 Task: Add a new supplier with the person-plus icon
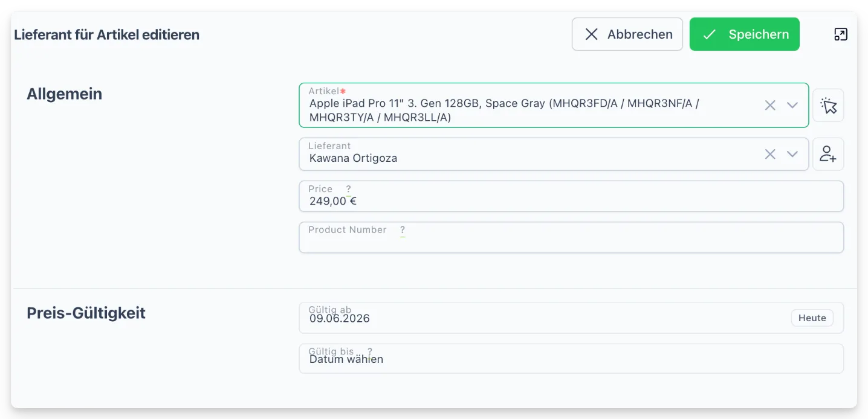coord(828,154)
